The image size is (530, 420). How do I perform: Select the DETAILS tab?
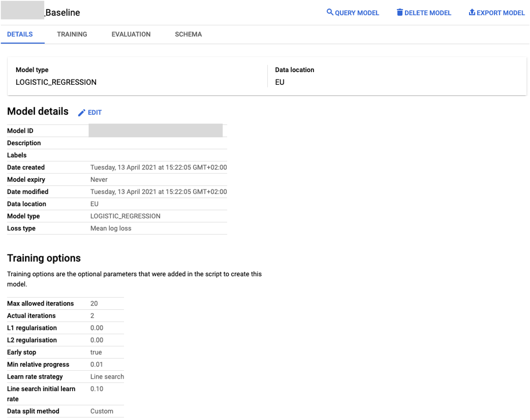(x=20, y=34)
